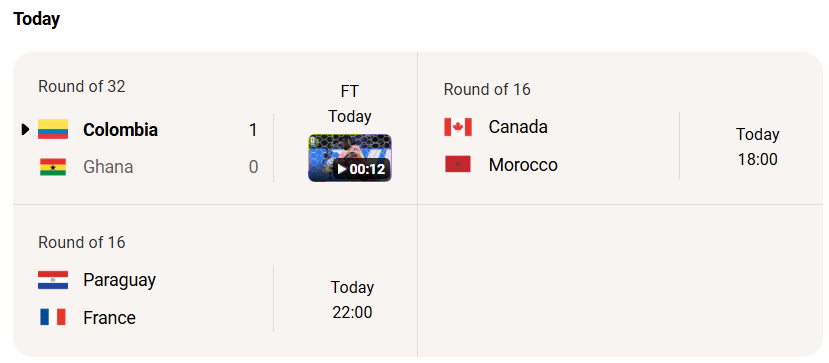
Task: Click the Today 18:00 kickoff time
Action: [758, 147]
